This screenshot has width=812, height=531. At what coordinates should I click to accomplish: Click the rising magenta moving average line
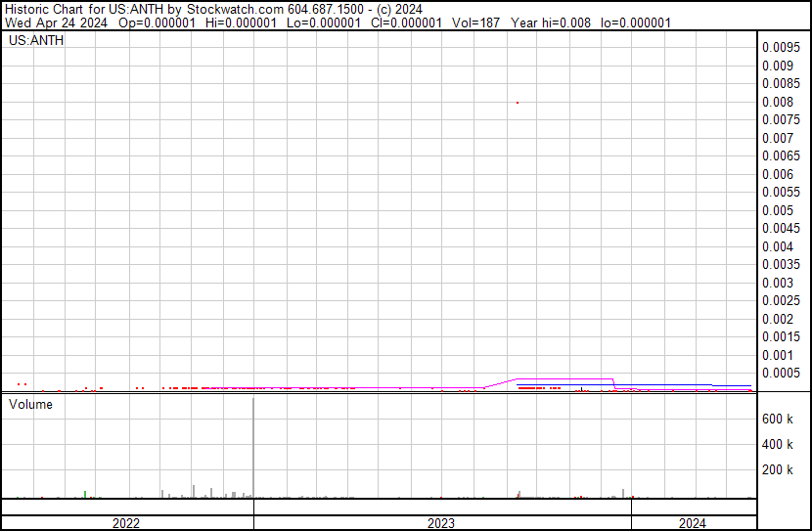[x=500, y=381]
